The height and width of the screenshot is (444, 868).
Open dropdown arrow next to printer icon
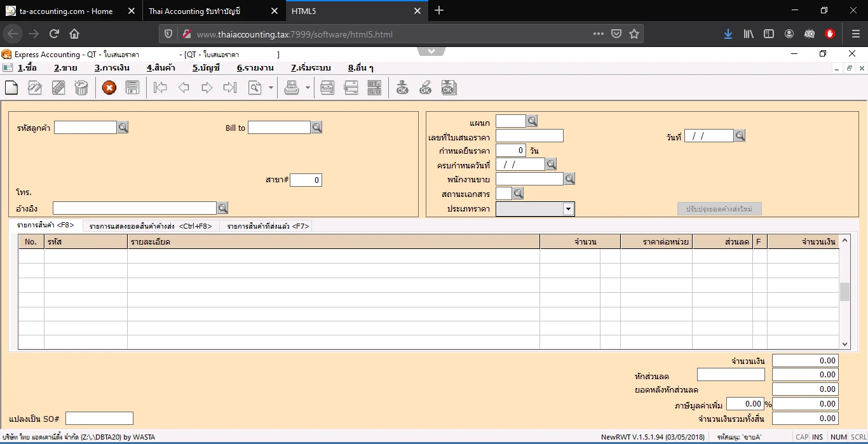click(308, 88)
